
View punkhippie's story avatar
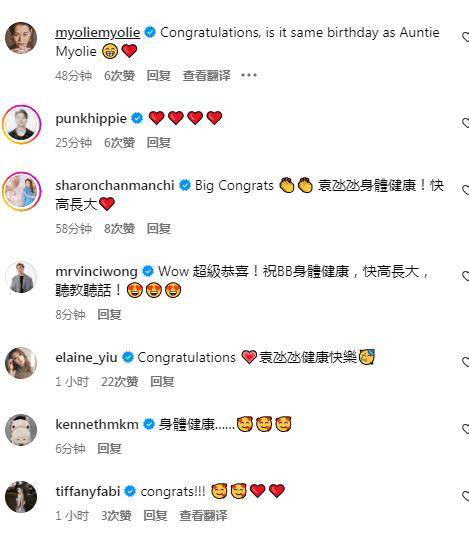[21, 124]
